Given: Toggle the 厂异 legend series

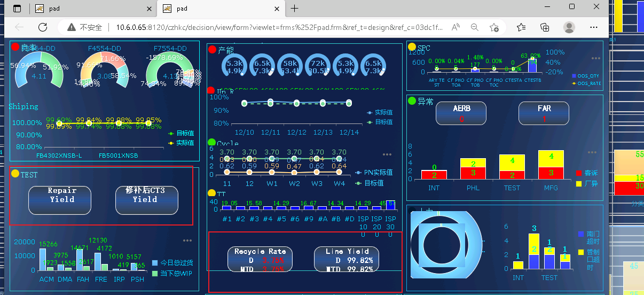Looking at the screenshot, I should 587,183.
